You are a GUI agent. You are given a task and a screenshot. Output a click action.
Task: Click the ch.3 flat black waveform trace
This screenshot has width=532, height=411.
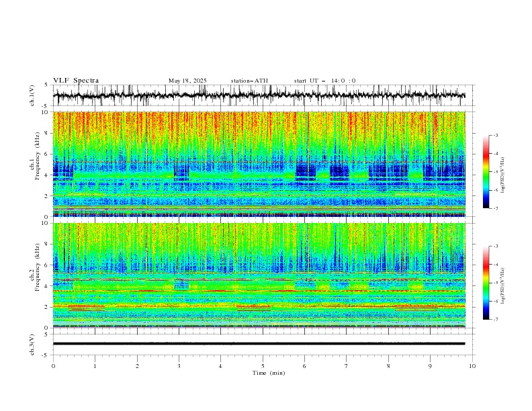[x=259, y=344]
